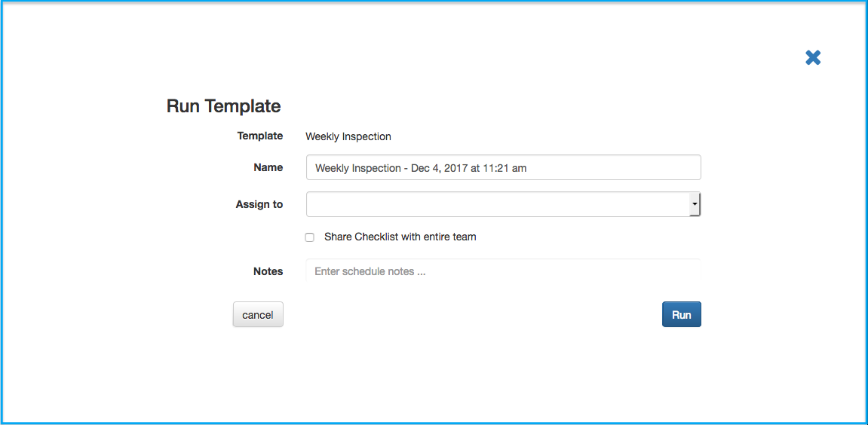The image size is (868, 425).
Task: Click 'Weekly Inspection' text inside the Name field
Action: coord(358,168)
